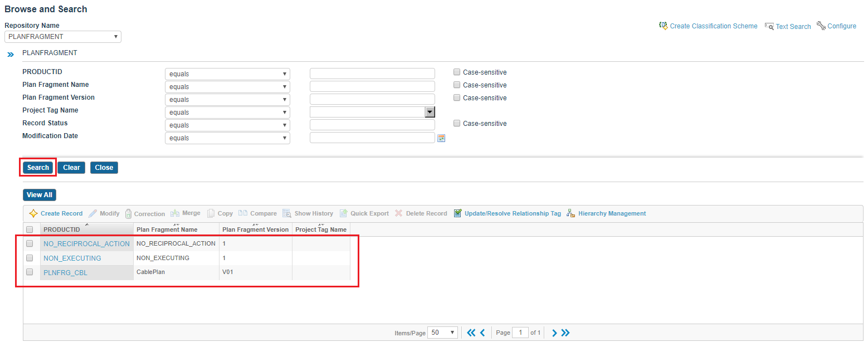The image size is (868, 347).
Task: Click the Modify pencil icon
Action: pyautogui.click(x=92, y=213)
